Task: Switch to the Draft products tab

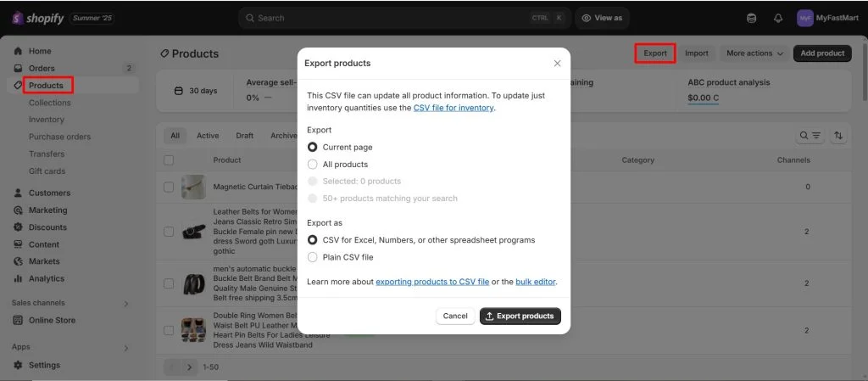Action: 245,136
